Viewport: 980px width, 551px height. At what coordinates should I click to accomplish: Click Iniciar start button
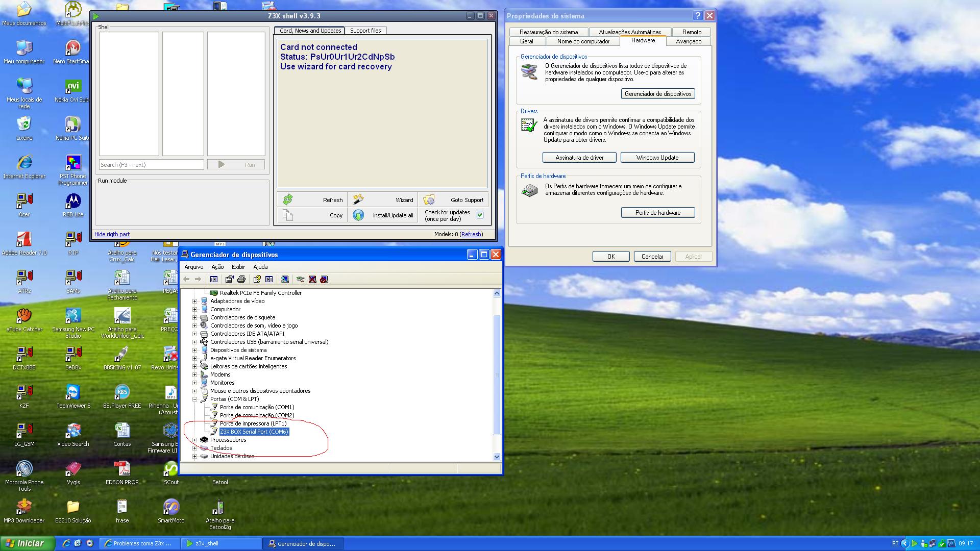(x=27, y=543)
